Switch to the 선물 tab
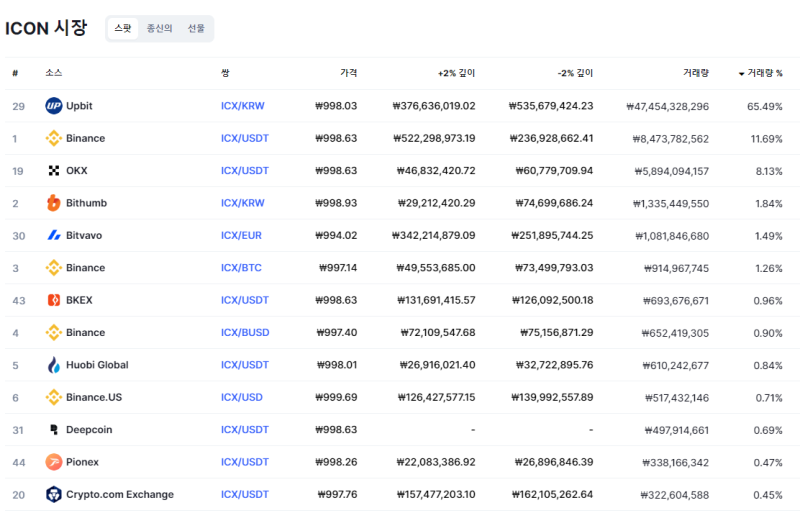The height and width of the screenshot is (513, 800). pos(196,29)
